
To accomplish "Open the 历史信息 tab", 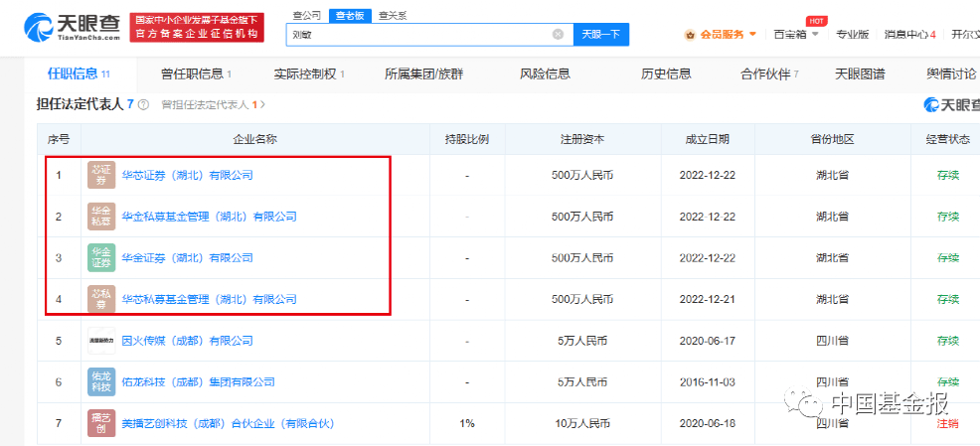I will pyautogui.click(x=666, y=74).
